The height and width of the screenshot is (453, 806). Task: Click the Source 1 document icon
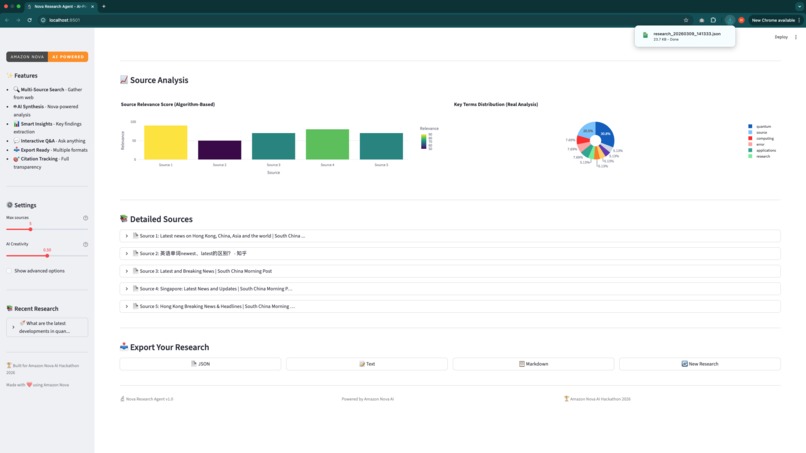coord(136,235)
